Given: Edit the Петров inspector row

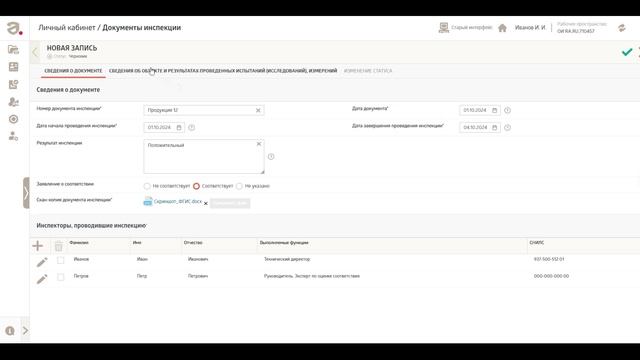Looking at the screenshot, I should (x=42, y=279).
